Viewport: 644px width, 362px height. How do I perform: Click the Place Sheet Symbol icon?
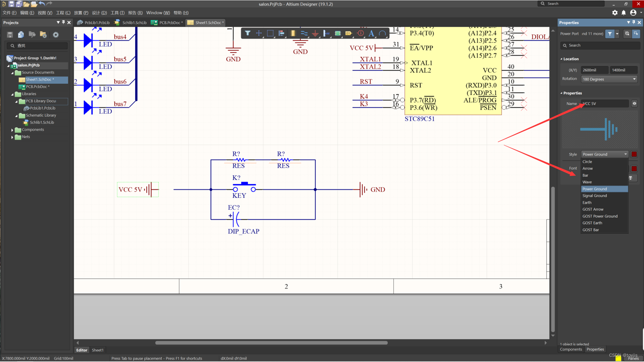338,33
